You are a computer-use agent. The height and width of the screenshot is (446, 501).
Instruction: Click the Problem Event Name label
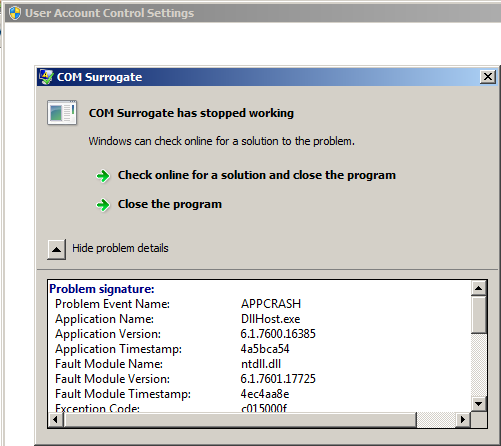click(112, 304)
